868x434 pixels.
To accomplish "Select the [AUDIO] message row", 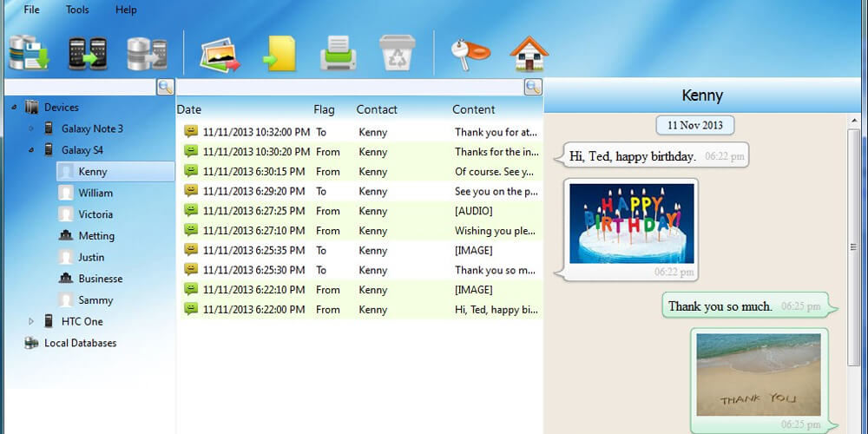I will (x=361, y=211).
